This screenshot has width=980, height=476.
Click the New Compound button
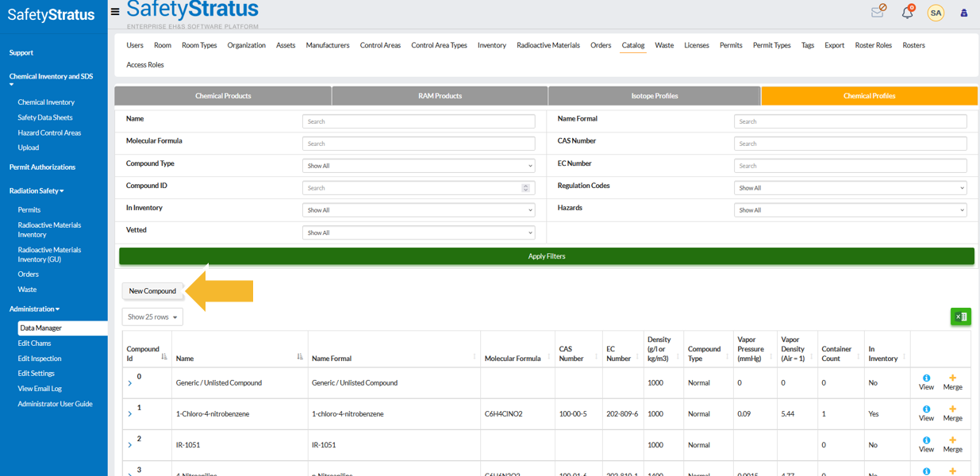[152, 291]
